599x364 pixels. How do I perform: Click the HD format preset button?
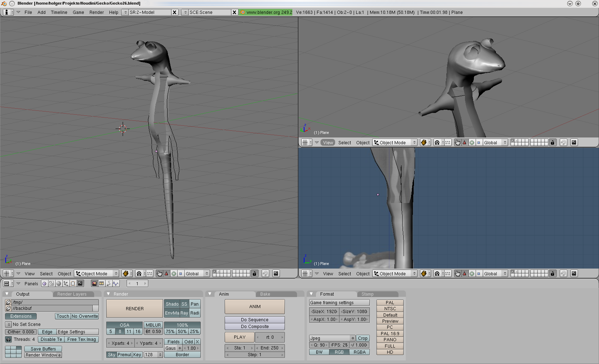tap(390, 352)
